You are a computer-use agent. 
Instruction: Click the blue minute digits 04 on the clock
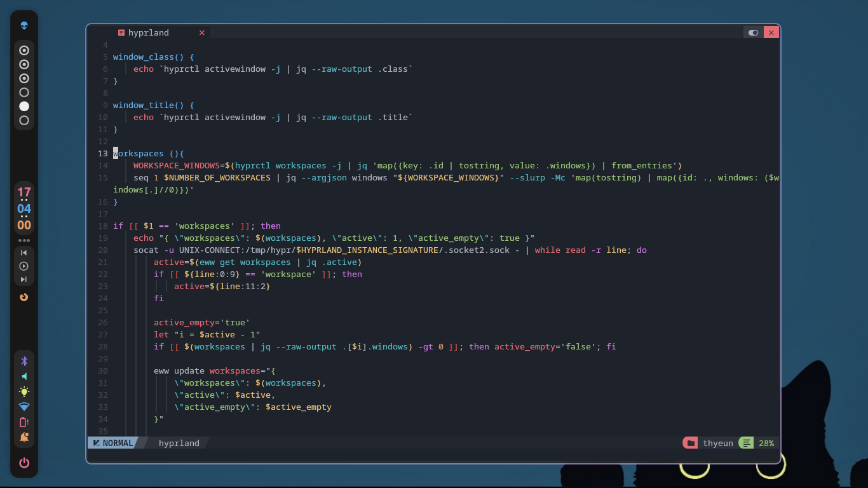coord(24,208)
